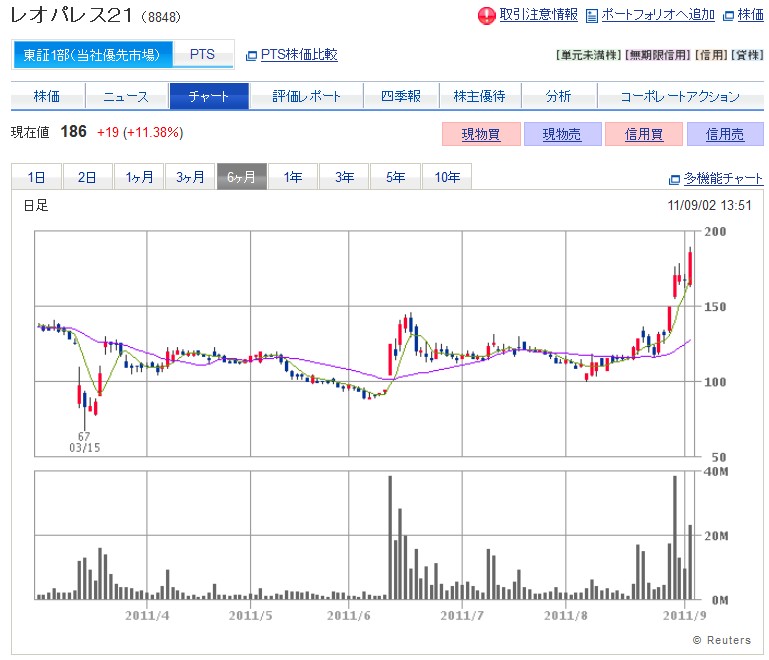Screen dimensions: 769x660
Task: Click 現物買 button
Action: [481, 134]
